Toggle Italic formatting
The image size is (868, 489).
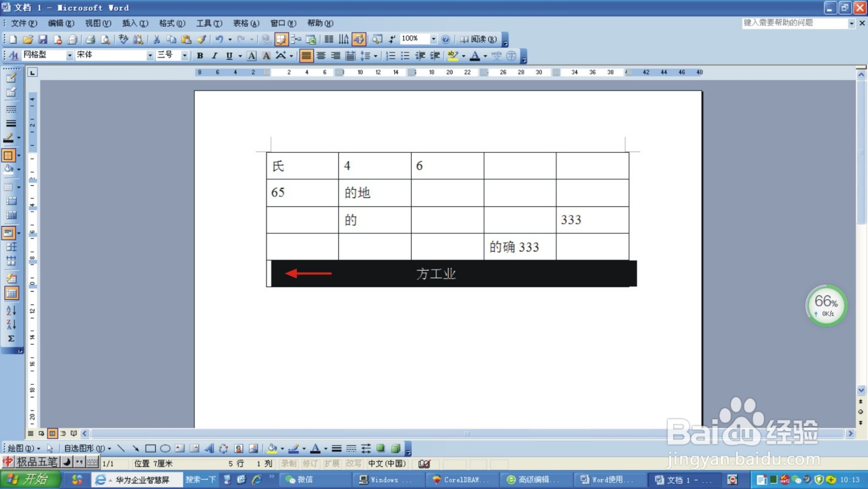[x=214, y=55]
